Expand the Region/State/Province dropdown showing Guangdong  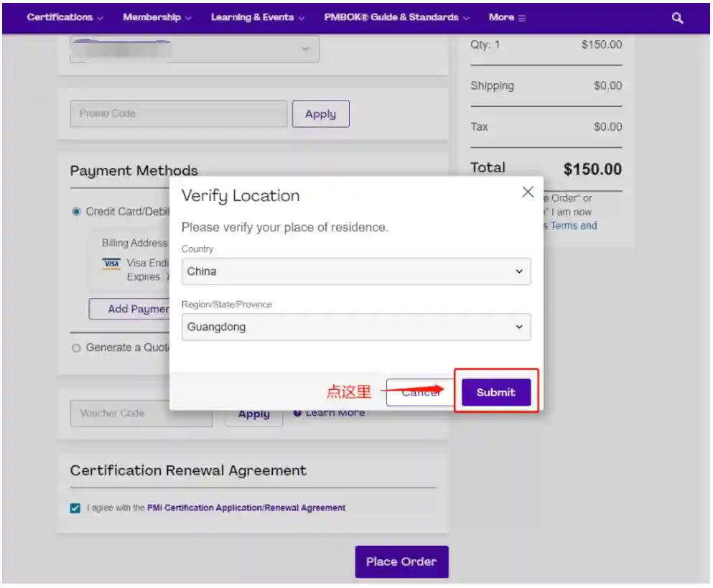click(355, 327)
